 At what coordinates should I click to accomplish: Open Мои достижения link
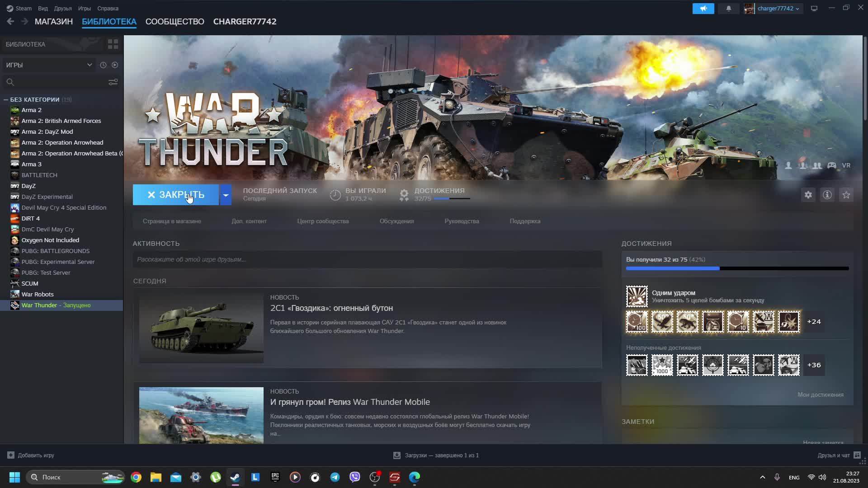tap(820, 394)
